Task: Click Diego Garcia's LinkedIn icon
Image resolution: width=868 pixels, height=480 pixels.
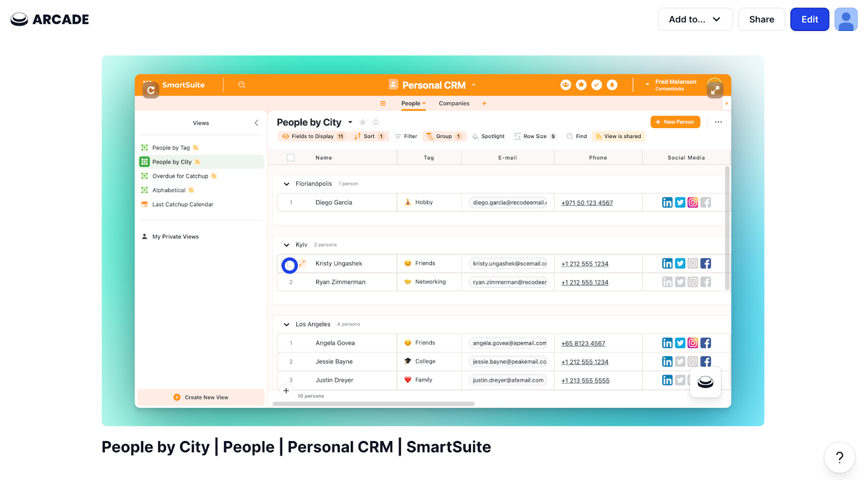Action: (x=667, y=203)
